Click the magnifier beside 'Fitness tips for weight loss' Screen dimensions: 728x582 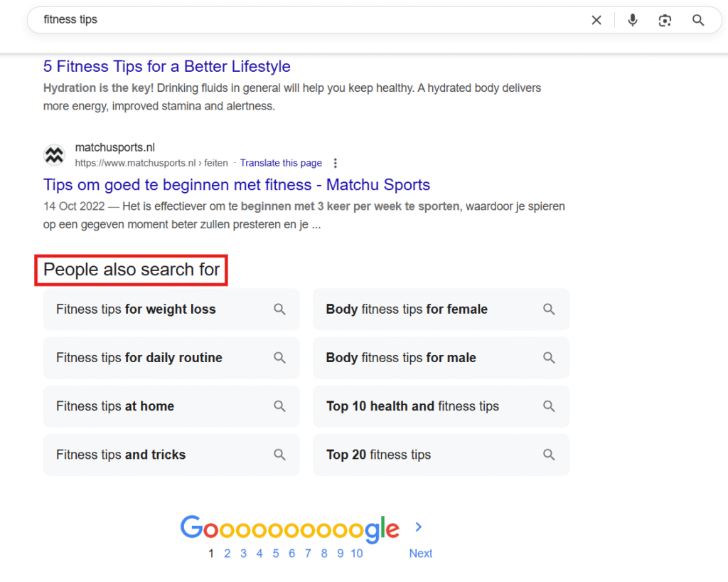[x=279, y=309]
